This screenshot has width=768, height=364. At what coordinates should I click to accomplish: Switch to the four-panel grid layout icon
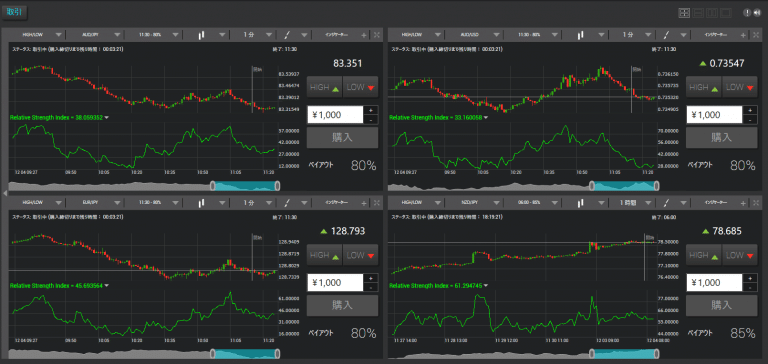[684, 13]
